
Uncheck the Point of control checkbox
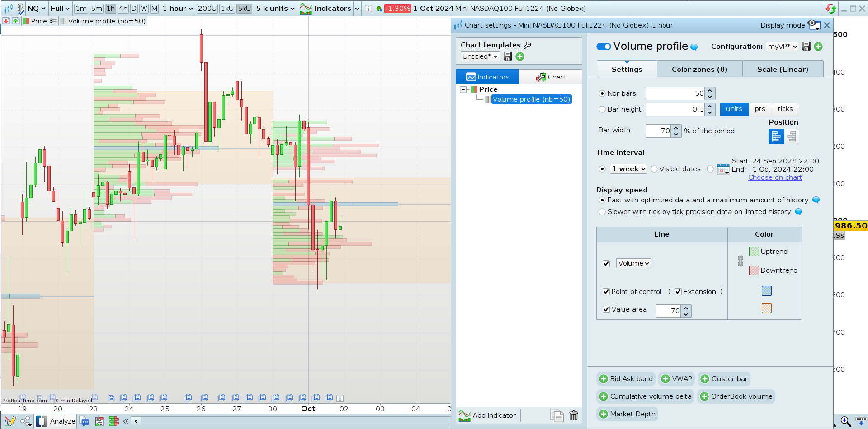[606, 292]
